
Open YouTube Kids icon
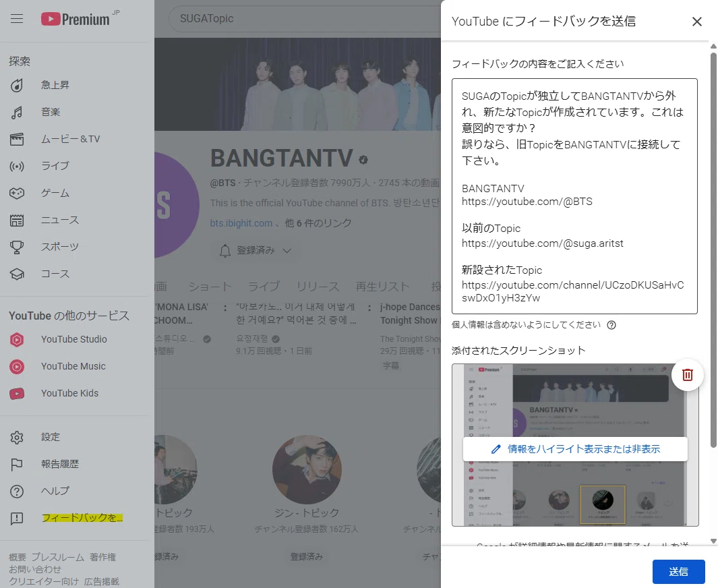(x=17, y=394)
